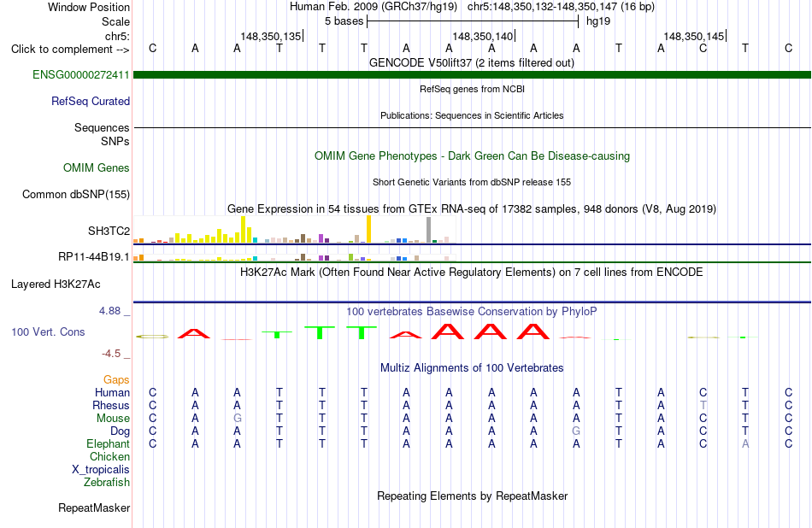Click "RefSeq genes from NCBI" title

coord(473,89)
